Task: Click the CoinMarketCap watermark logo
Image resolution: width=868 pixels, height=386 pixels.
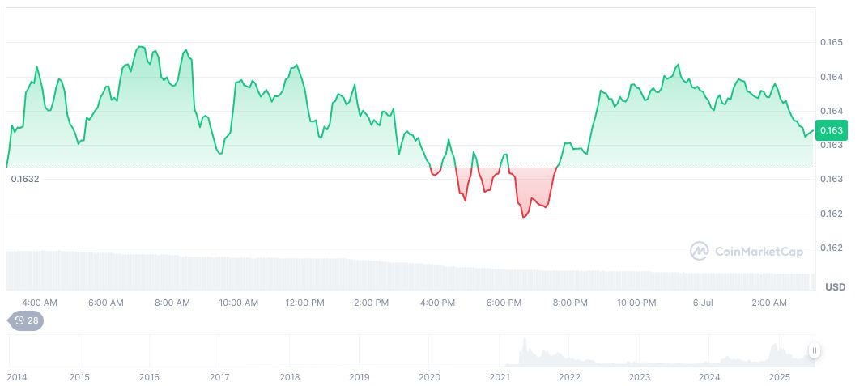Action: point(746,252)
